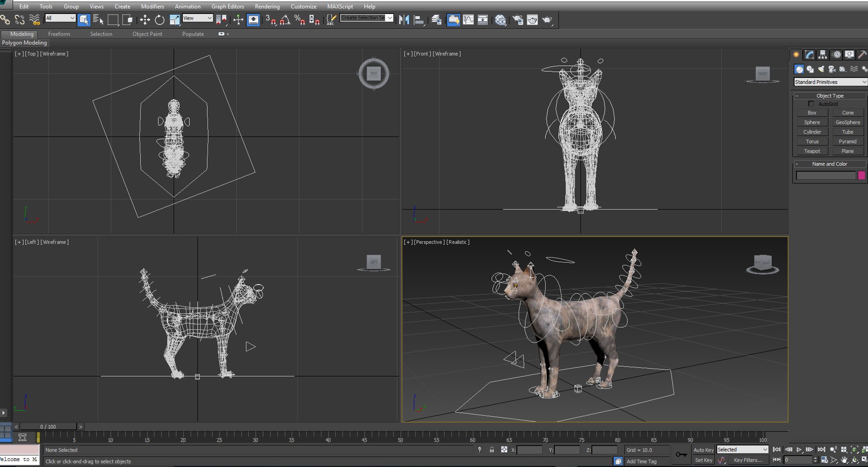
Task: Select the Space Warps wave icon
Action: click(854, 69)
